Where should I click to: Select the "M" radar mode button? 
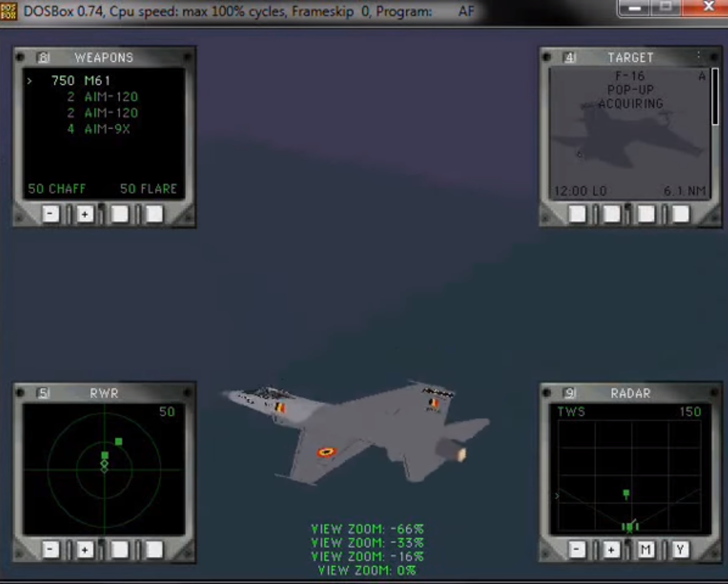point(645,549)
